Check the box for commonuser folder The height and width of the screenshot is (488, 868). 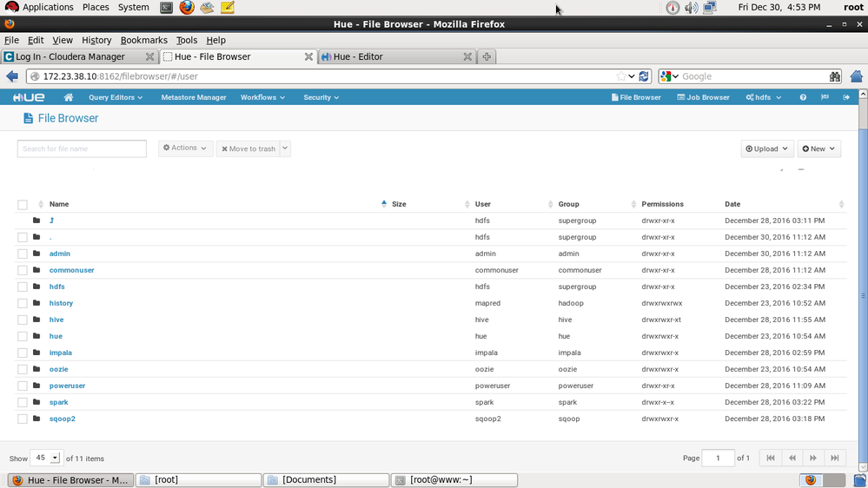pos(22,271)
